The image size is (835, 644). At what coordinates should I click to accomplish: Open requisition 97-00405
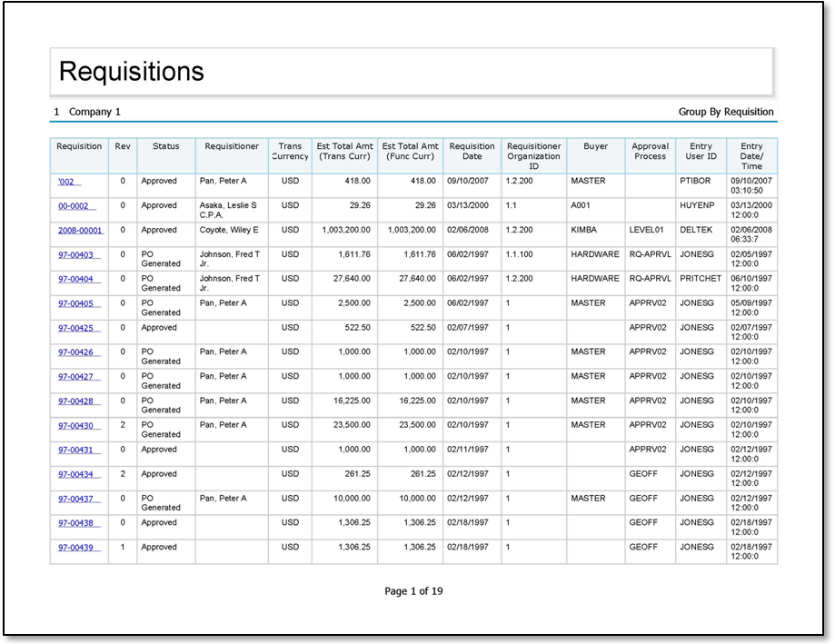click(x=75, y=303)
